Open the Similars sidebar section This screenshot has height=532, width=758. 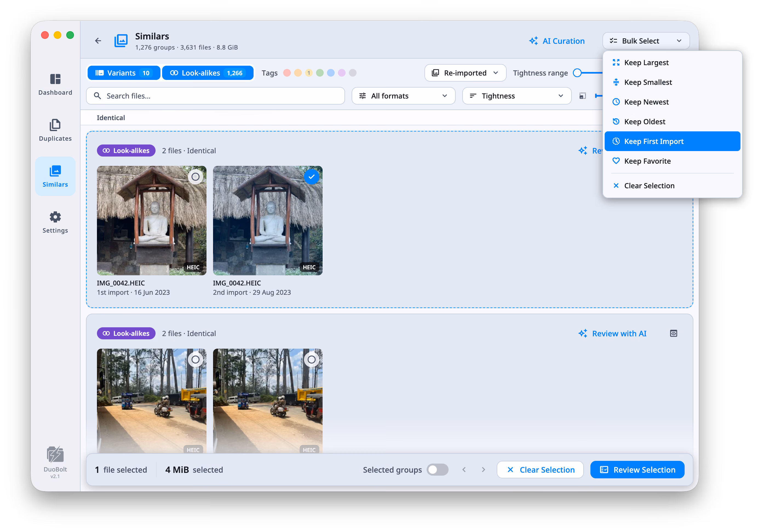pyautogui.click(x=55, y=176)
